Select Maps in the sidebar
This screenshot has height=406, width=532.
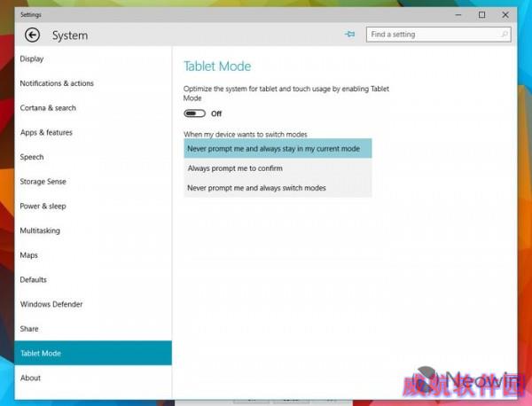point(93,255)
